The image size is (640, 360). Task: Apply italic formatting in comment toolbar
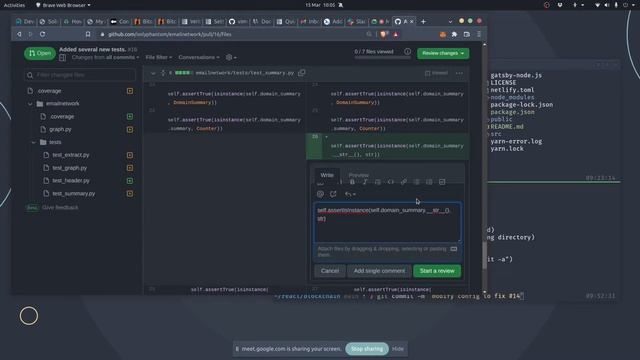click(365, 182)
